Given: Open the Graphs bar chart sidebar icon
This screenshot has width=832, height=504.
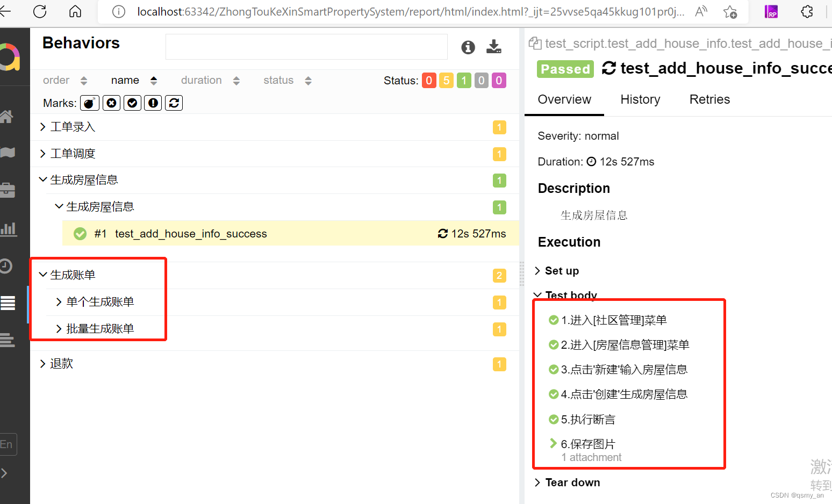Looking at the screenshot, I should pos(8,229).
